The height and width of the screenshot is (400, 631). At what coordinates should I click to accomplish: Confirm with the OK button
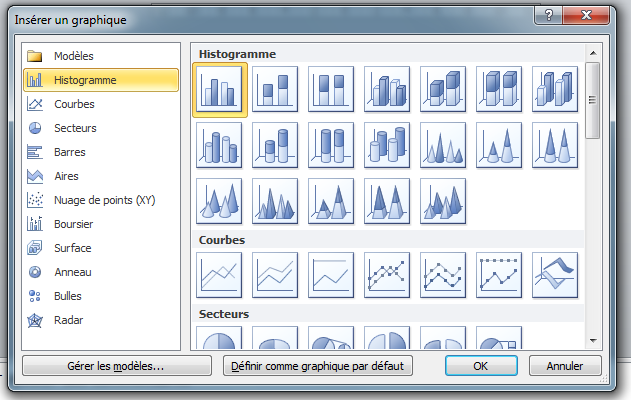[481, 366]
